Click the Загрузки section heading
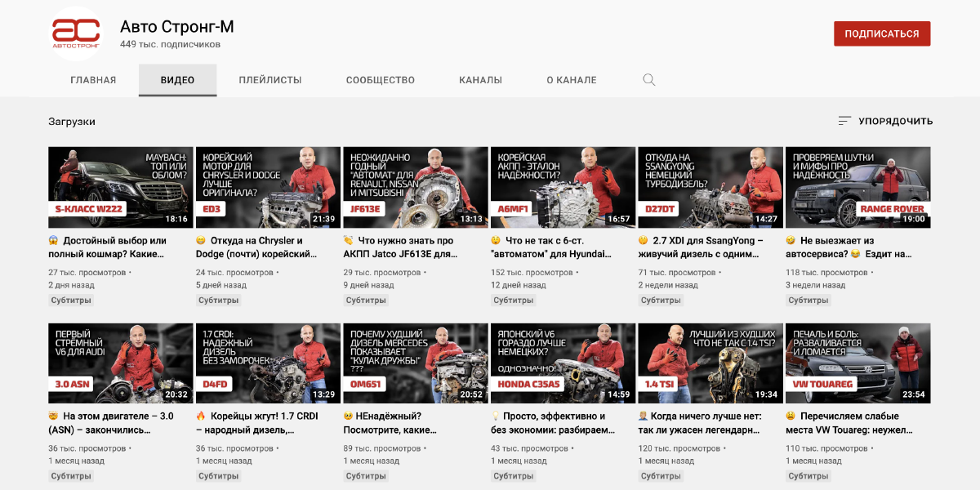The width and height of the screenshot is (980, 490). (x=72, y=122)
